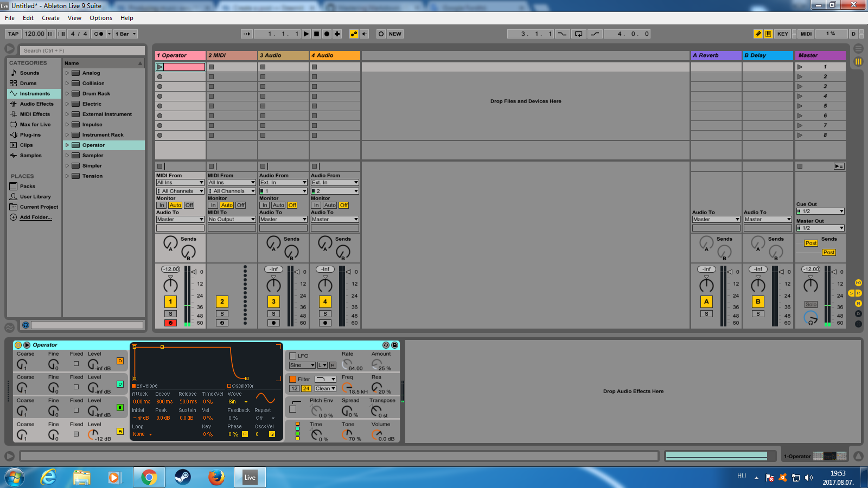The image size is (868, 488).
Task: Open the Help menu
Action: [127, 18]
